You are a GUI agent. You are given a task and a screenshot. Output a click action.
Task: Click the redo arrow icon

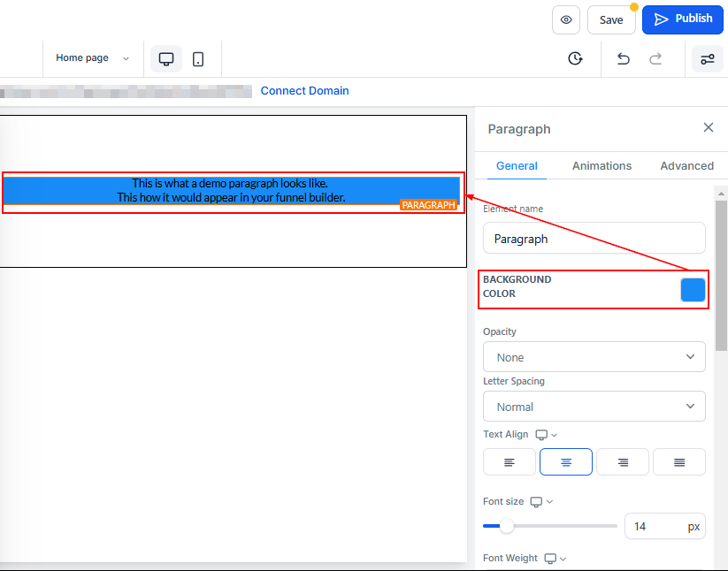[x=655, y=58]
